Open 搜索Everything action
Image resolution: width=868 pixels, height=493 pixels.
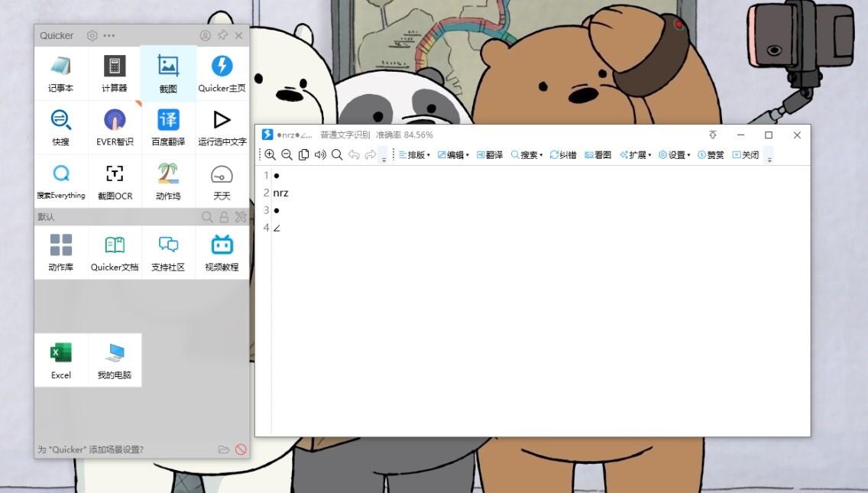(61, 181)
